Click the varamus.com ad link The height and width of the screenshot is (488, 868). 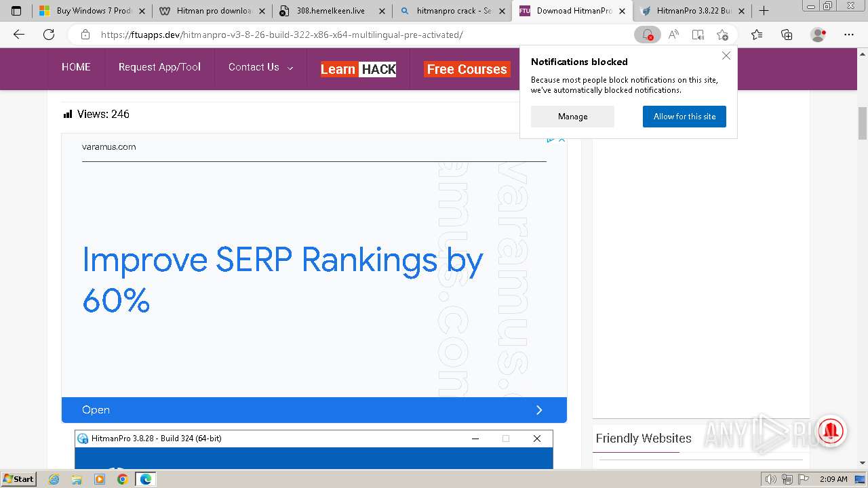pyautogui.click(x=108, y=146)
